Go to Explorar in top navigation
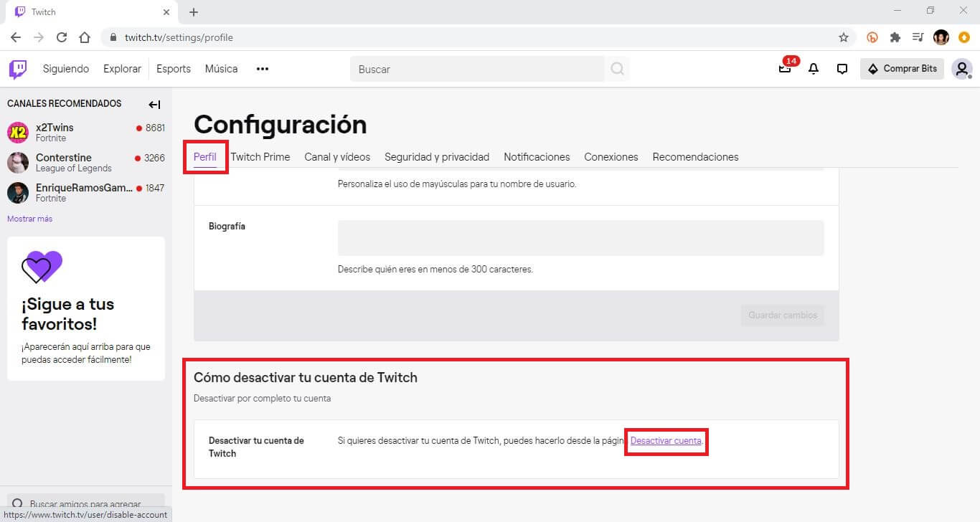 tap(122, 69)
